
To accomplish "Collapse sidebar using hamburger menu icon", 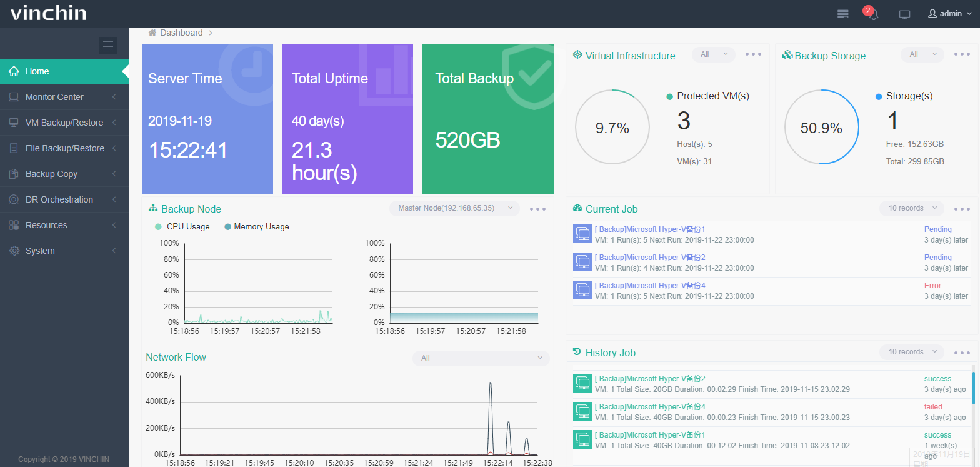I will pos(108,45).
